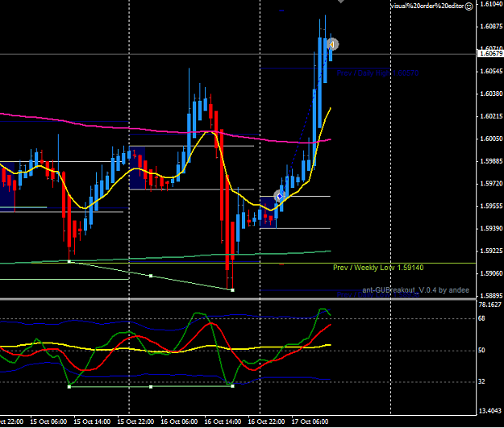Screen dimensions: 504x428
Task: Click the 1.59060 price scale value
Action: (491, 273)
